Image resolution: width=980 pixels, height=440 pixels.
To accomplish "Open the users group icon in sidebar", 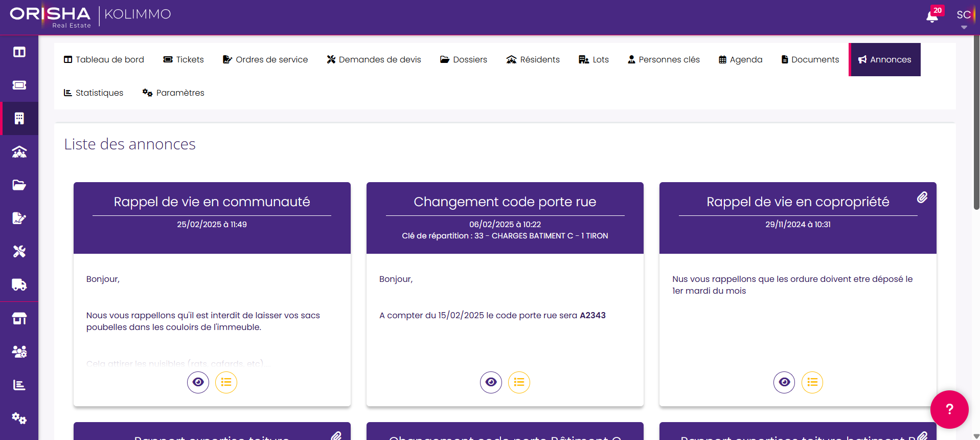I will [19, 352].
